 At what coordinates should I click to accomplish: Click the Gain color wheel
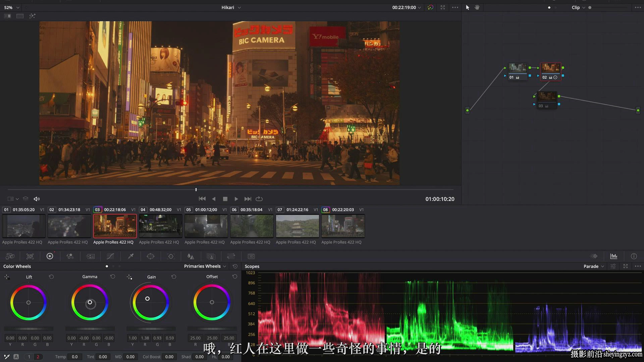click(151, 302)
